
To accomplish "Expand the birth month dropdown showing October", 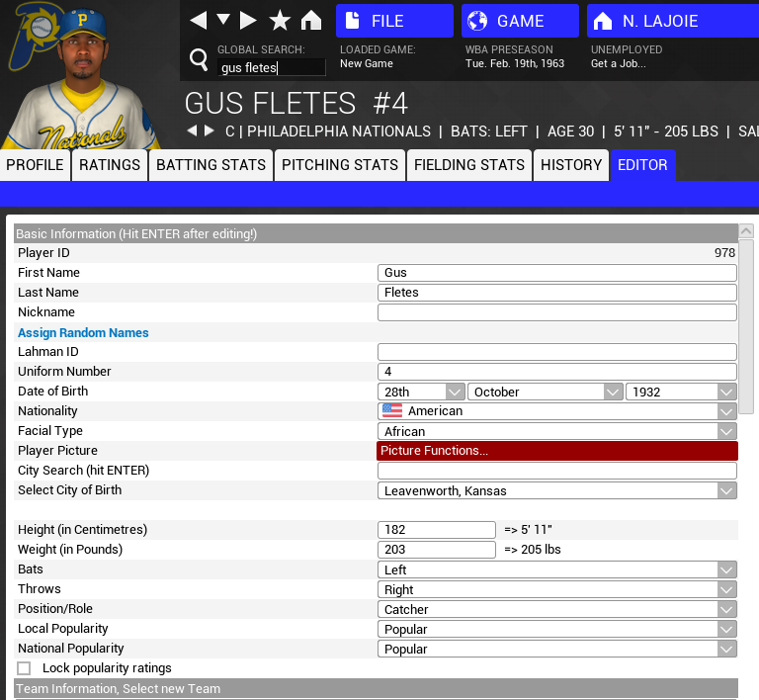I will point(546,392).
